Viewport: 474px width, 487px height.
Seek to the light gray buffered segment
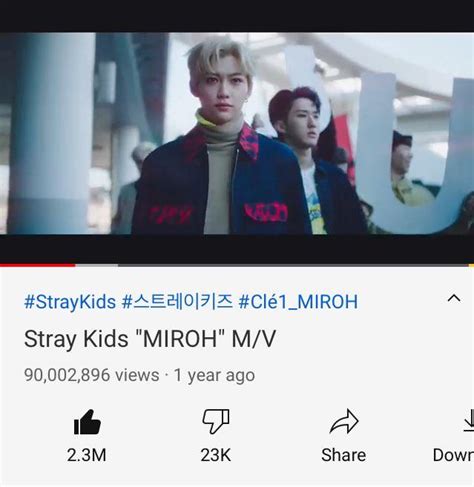[x=97, y=265]
